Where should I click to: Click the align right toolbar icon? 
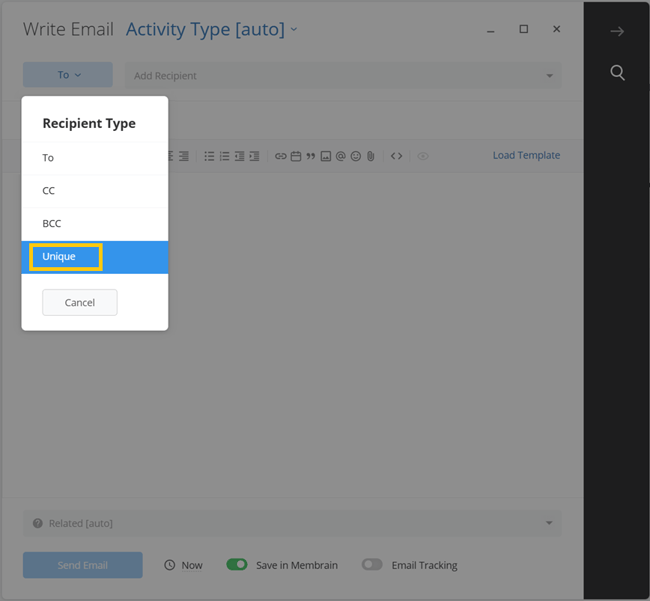[x=184, y=156]
